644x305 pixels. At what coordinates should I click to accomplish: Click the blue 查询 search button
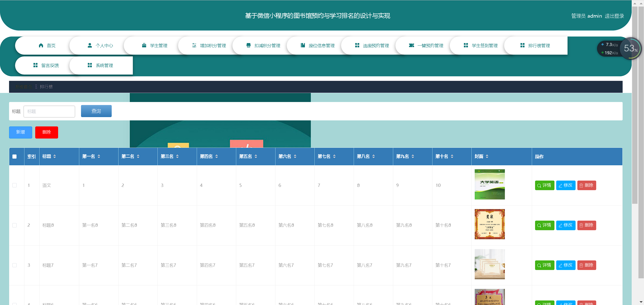96,111
